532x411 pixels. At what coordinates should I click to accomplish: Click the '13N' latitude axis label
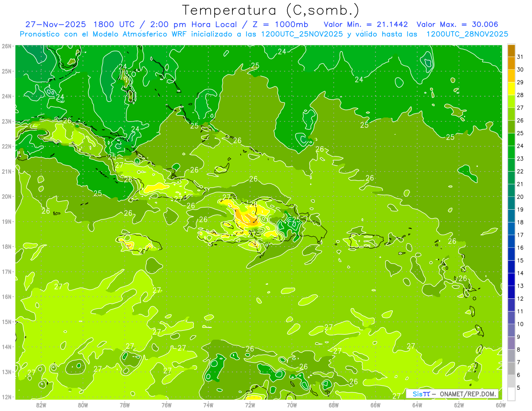[7, 372]
